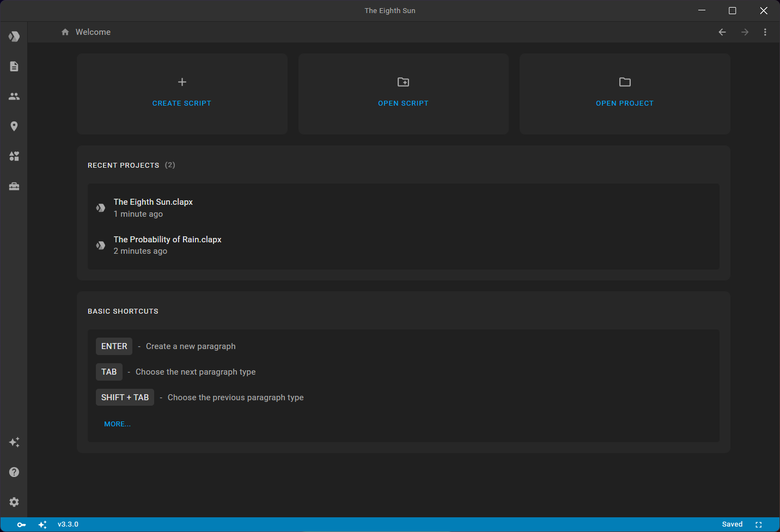Go back with the left arrow
Screen dimensions: 780x532
[722, 32]
